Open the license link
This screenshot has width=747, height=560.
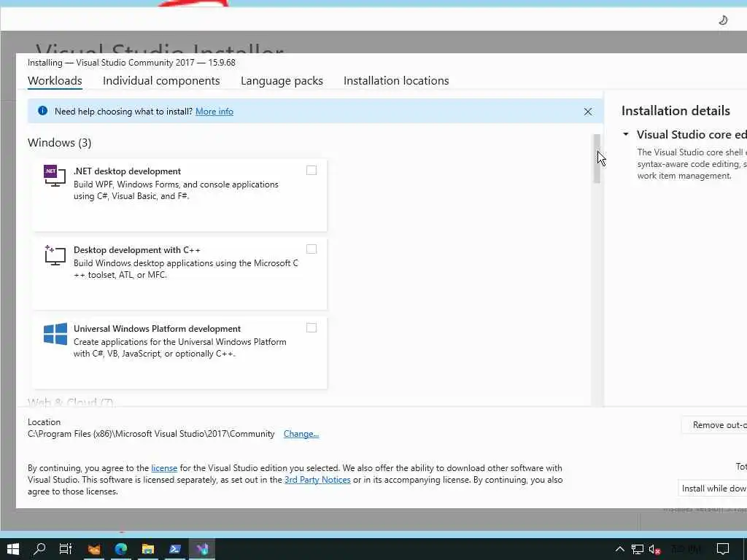164,468
